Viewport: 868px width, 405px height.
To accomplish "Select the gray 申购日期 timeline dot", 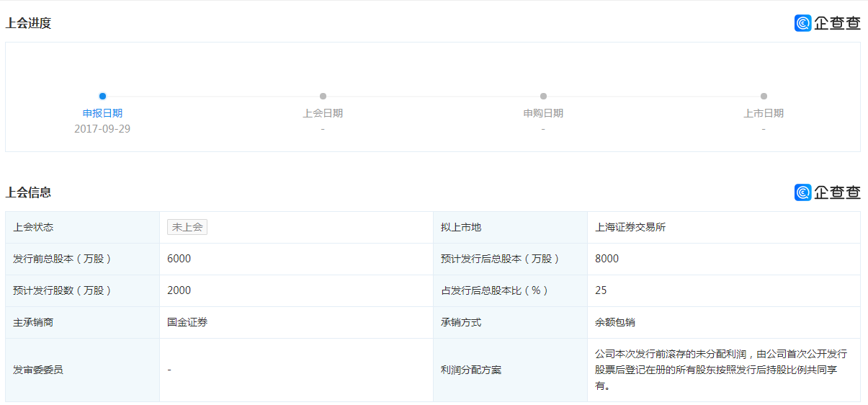I will (x=543, y=96).
